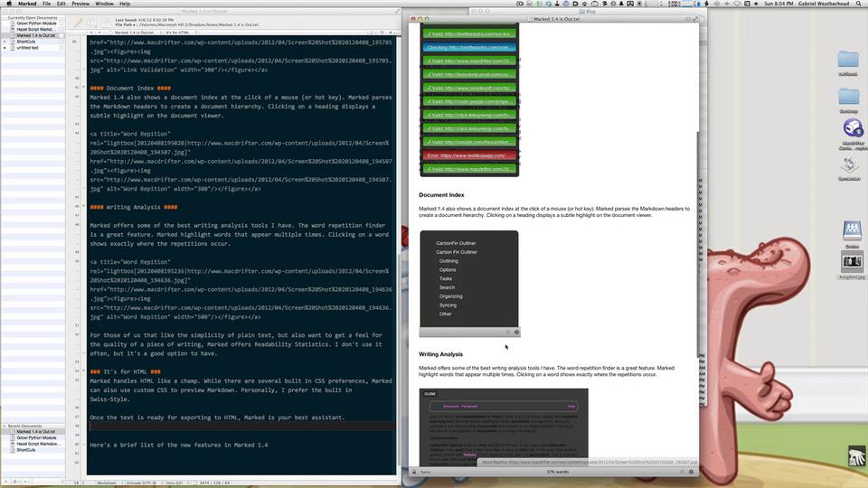Click Outlining in the document index image
Viewport: 868px width, 488px height.
449,261
